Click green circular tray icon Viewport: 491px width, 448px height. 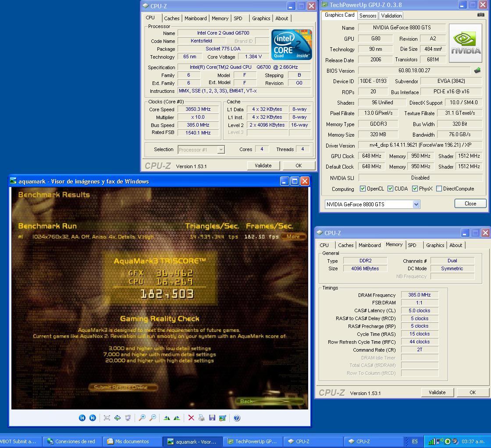point(448,441)
